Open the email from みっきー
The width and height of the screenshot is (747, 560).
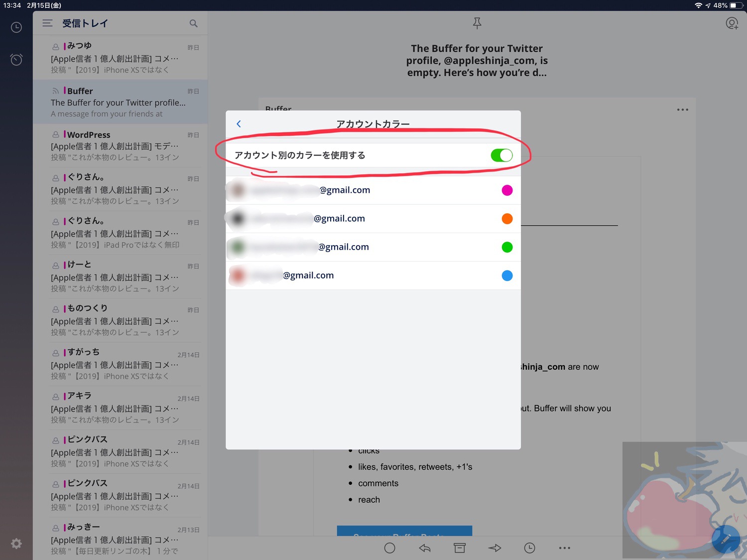click(x=120, y=539)
